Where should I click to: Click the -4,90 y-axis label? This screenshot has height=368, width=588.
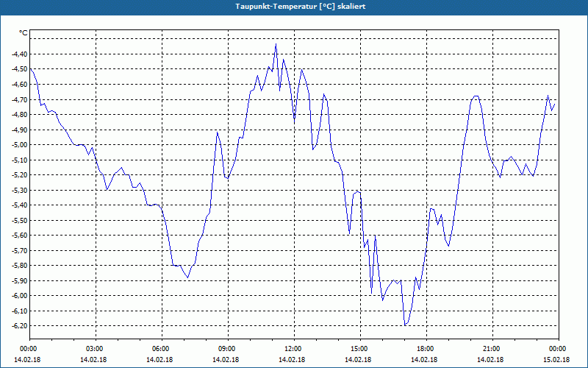pos(20,130)
